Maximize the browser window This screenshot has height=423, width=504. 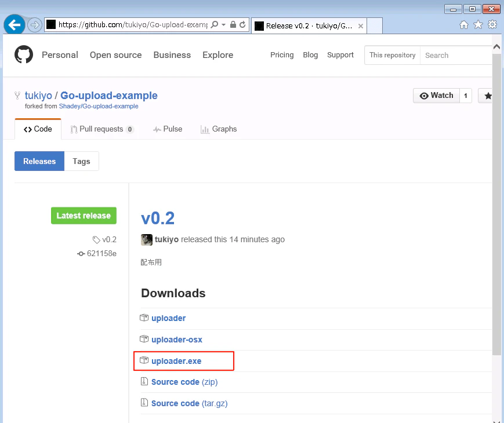[x=472, y=9]
